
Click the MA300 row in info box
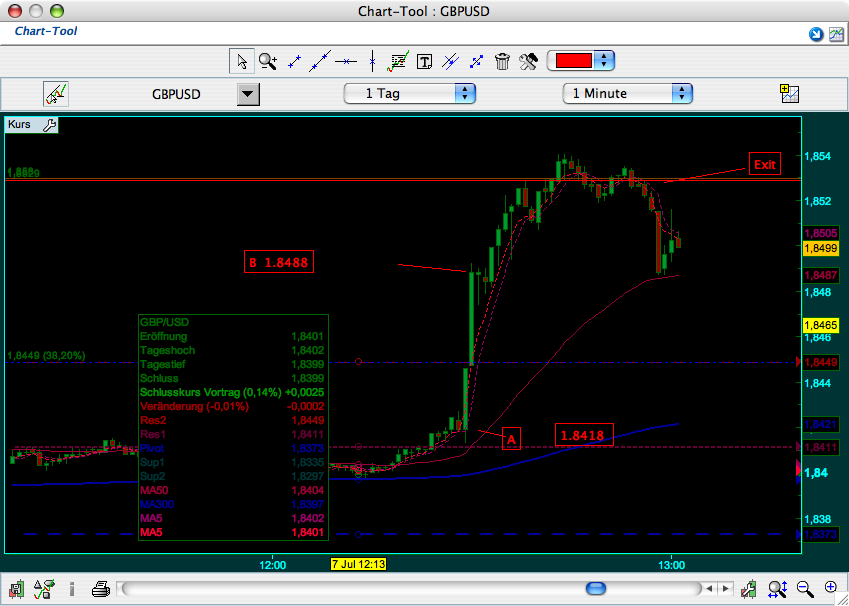(232, 504)
